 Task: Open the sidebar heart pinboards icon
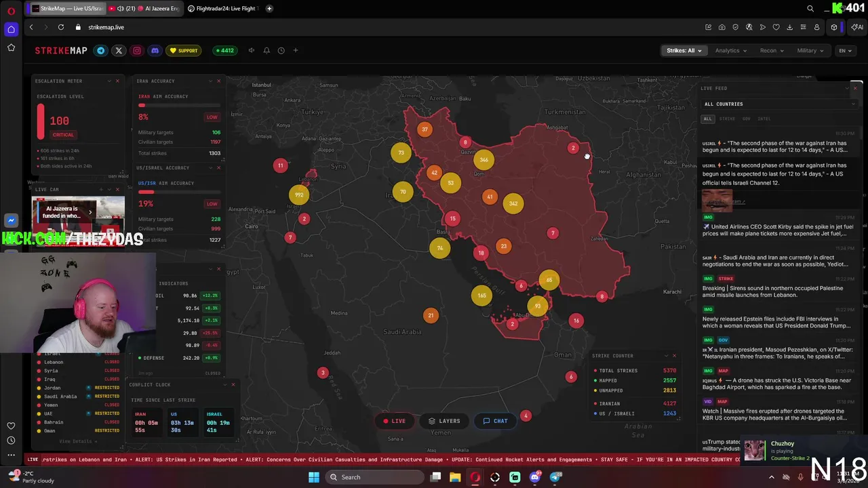coord(11,426)
